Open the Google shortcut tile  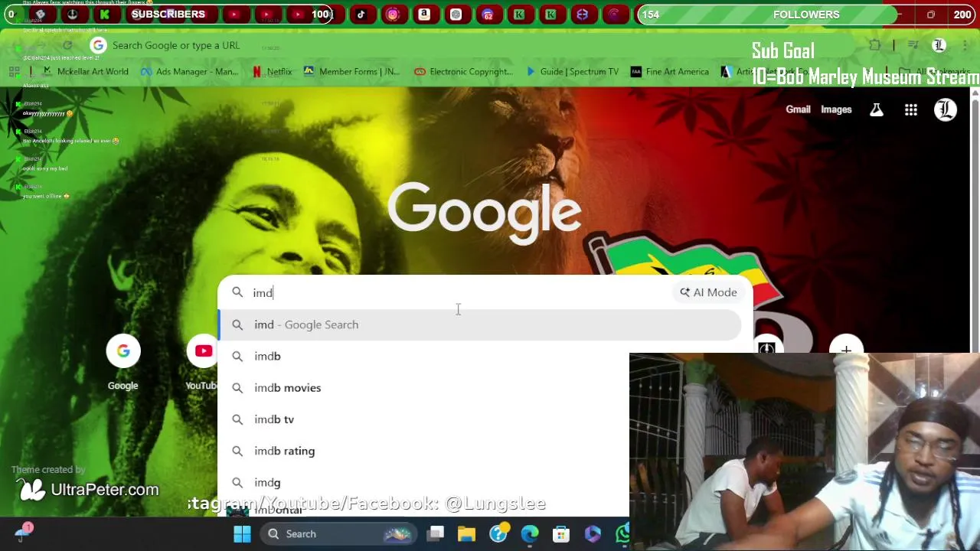(123, 363)
